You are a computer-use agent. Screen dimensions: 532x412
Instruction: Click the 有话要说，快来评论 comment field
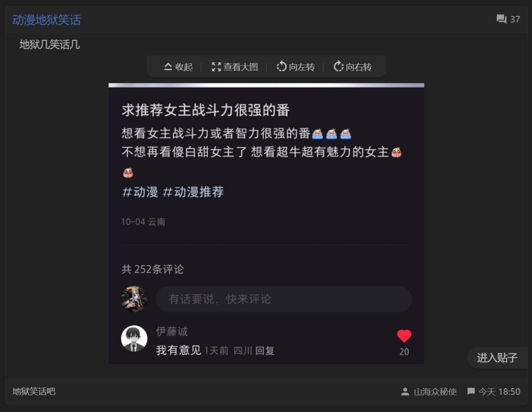284,299
